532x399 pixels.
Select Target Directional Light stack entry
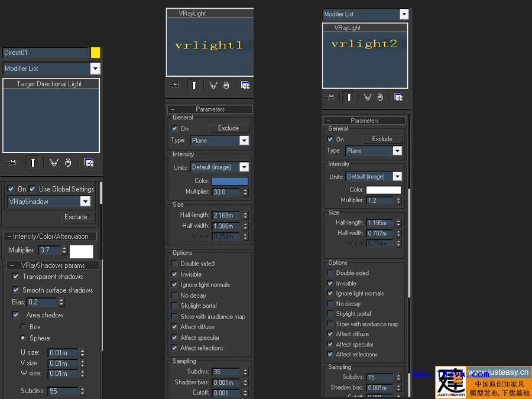pos(51,84)
